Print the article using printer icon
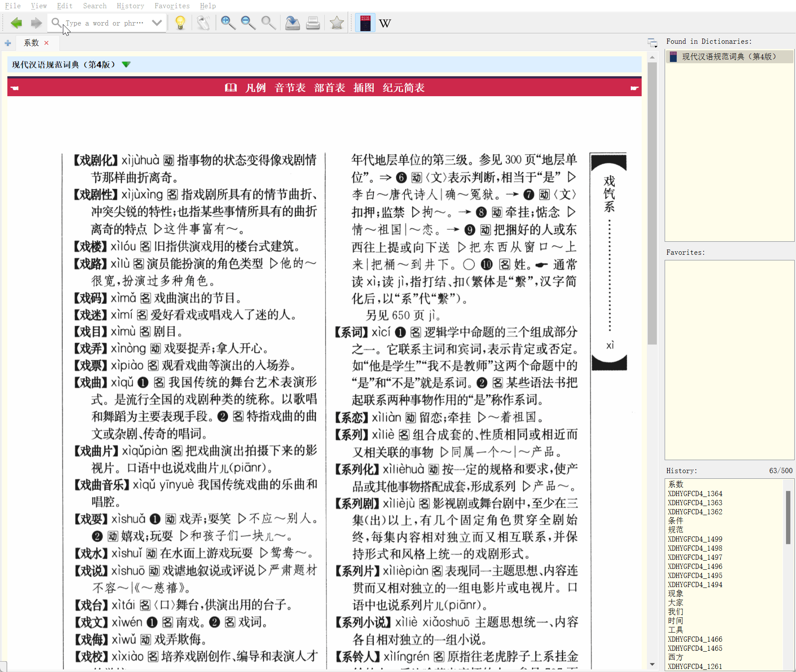796x672 pixels. coord(313,23)
